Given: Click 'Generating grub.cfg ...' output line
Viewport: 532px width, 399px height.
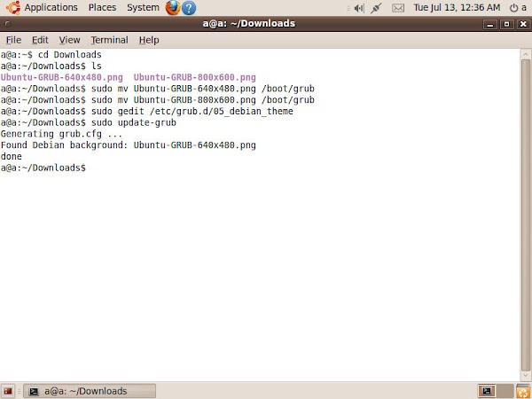Looking at the screenshot, I should (61, 134).
